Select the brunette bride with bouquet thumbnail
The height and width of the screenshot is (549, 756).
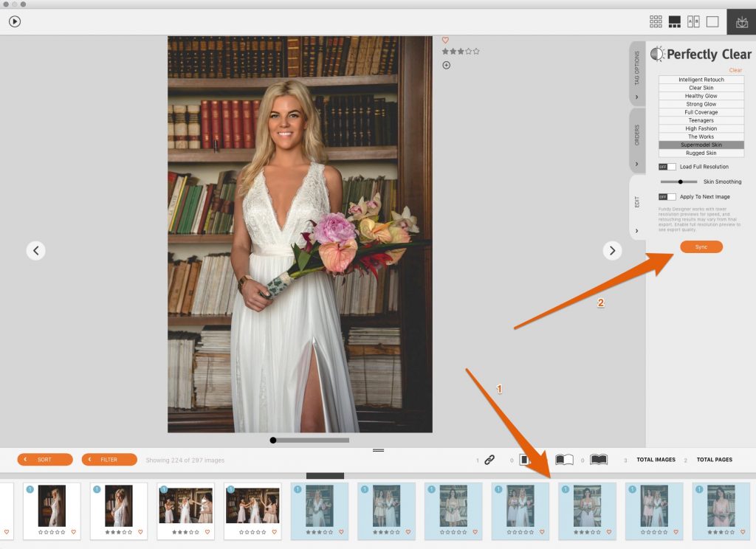tap(587, 511)
